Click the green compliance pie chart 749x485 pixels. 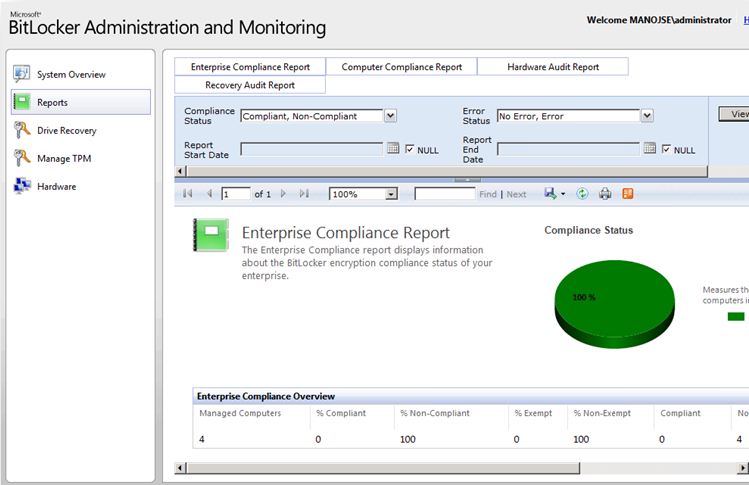[615, 304]
